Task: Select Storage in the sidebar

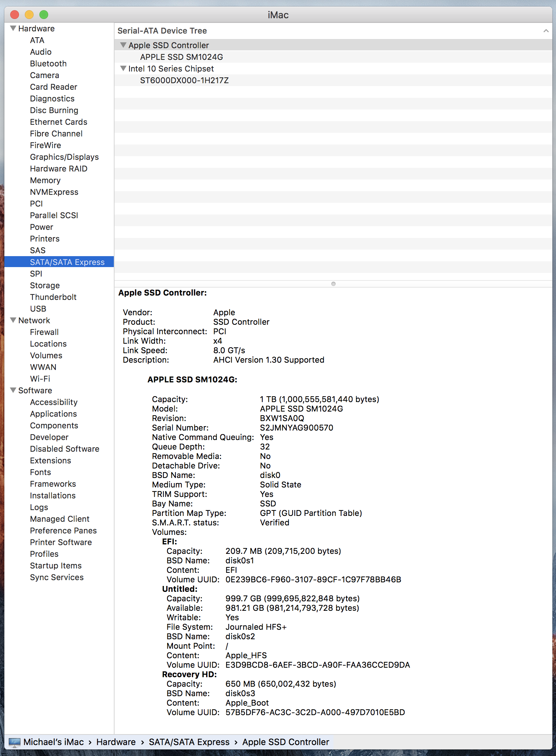Action: [x=45, y=285]
